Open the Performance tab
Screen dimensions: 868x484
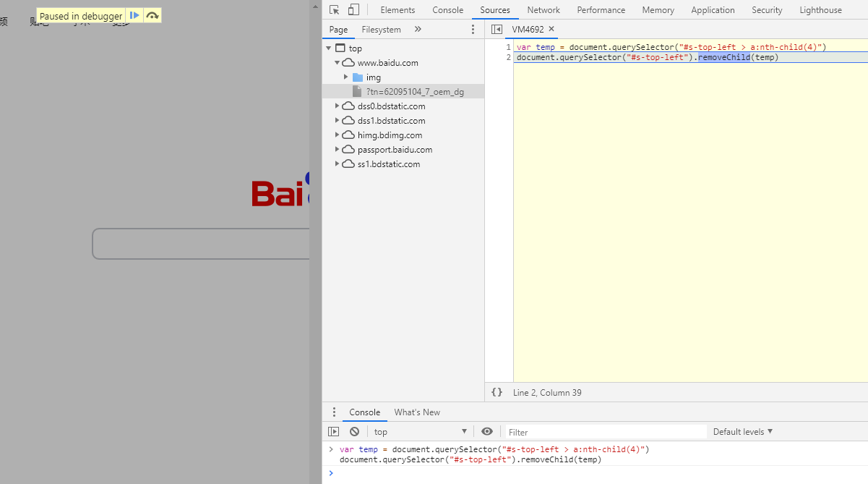(601, 10)
